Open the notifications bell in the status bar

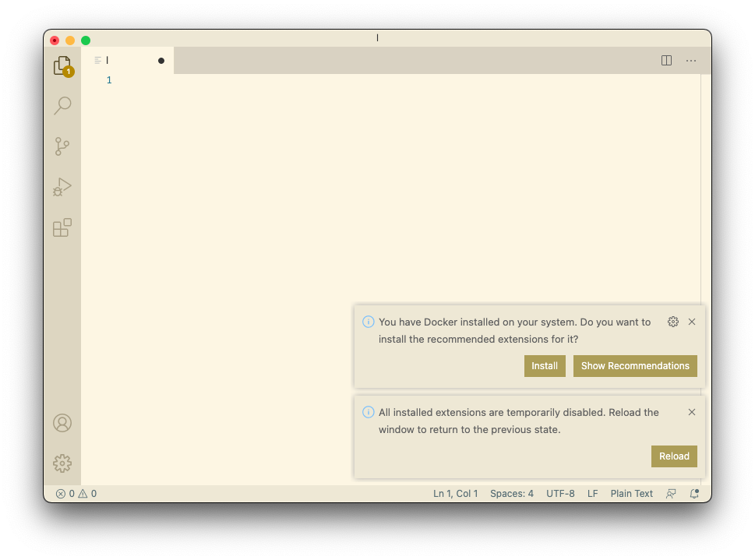pos(693,493)
